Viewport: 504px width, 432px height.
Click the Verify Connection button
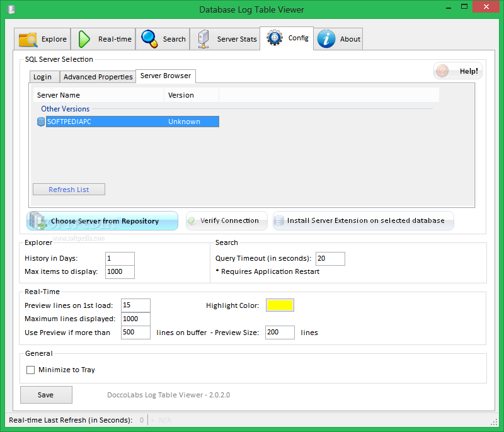point(227,220)
